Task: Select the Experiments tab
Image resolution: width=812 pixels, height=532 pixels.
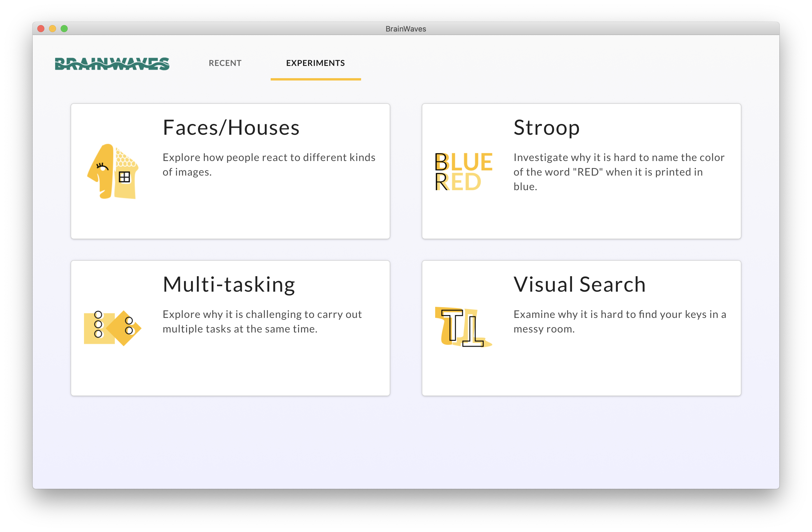Action: [x=315, y=63]
